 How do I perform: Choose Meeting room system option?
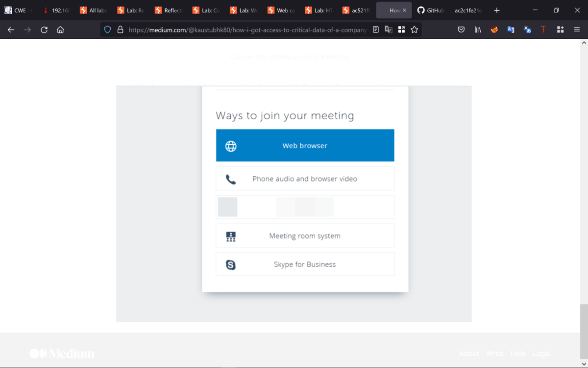click(305, 236)
